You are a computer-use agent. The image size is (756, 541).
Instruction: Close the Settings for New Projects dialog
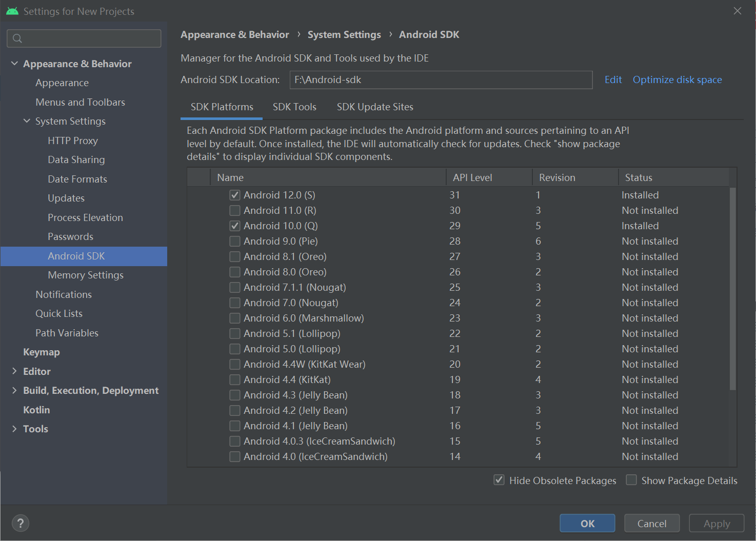738,11
